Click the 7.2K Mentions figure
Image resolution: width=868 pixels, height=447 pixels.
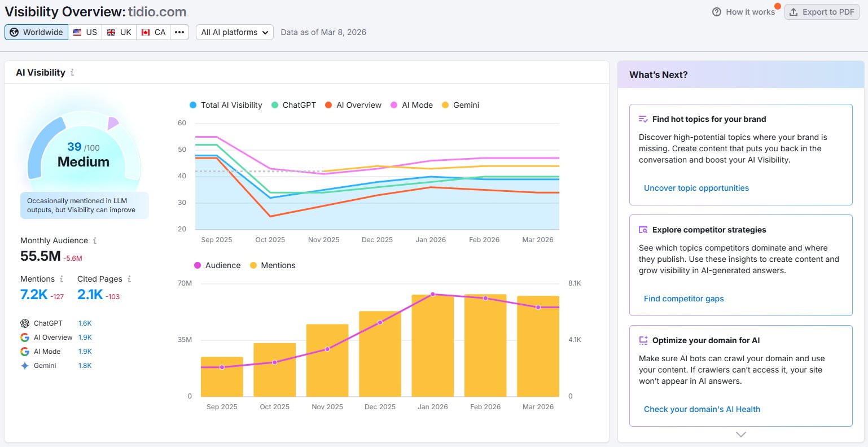click(34, 295)
